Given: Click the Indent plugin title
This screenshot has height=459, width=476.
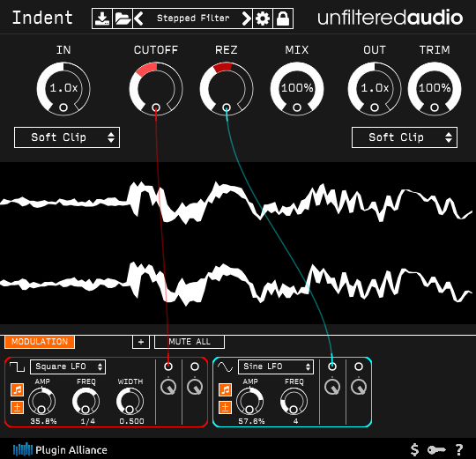Looking at the screenshot, I should point(42,18).
